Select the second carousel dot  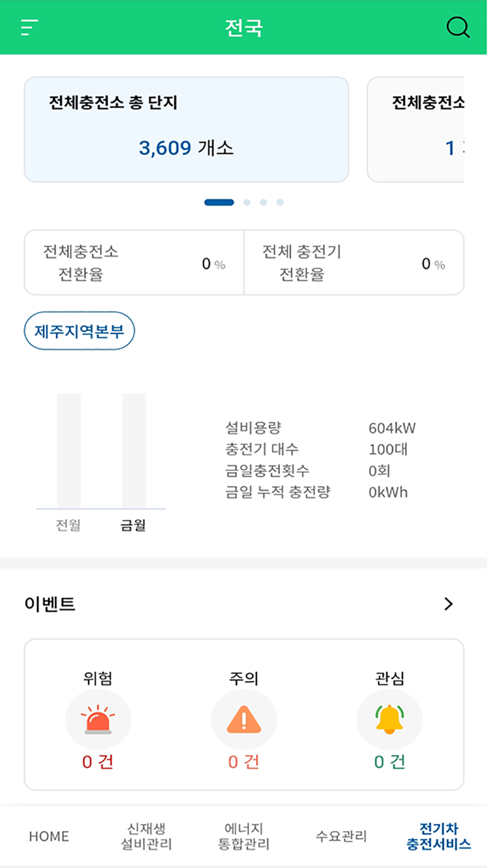[x=247, y=202]
